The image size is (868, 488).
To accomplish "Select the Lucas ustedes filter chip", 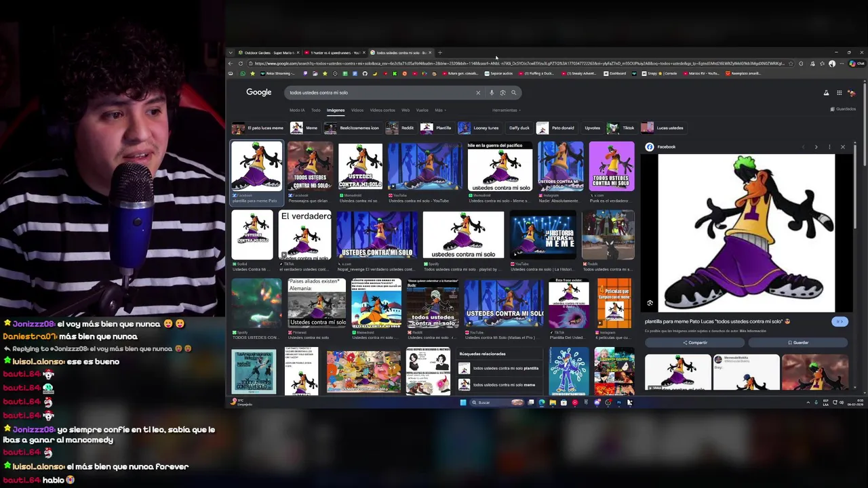I will (663, 128).
